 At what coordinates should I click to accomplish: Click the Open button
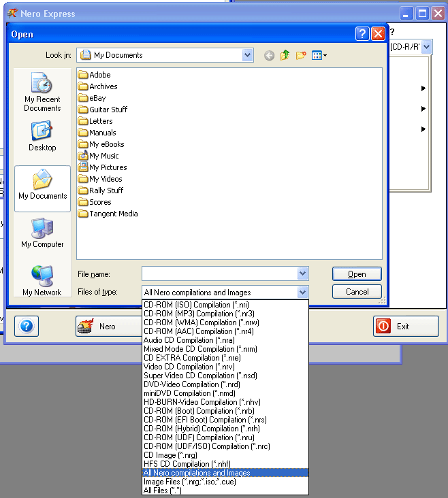[x=357, y=273]
